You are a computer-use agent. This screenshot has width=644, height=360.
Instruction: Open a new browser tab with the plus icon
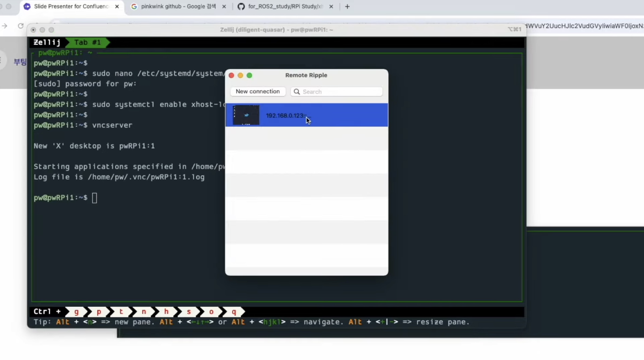point(347,6)
